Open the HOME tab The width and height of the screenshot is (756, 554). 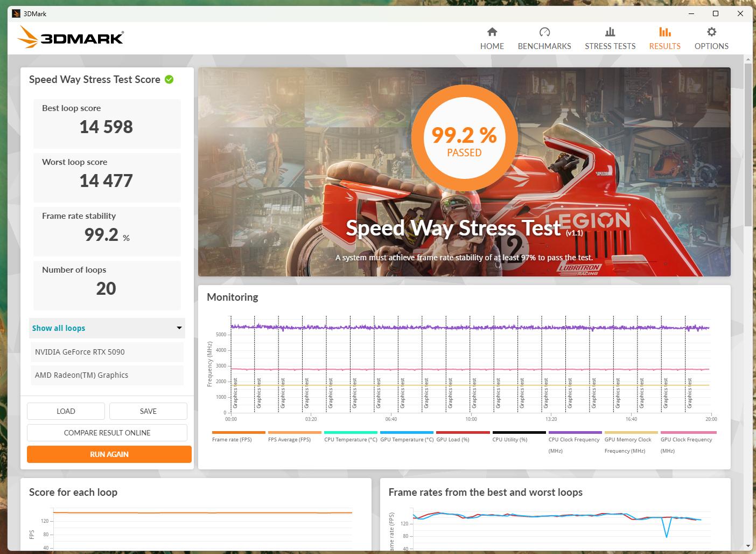tap(492, 39)
